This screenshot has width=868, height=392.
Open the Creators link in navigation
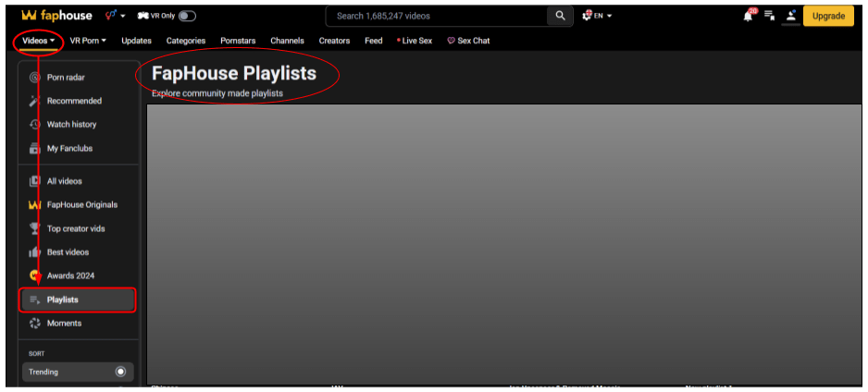(334, 41)
